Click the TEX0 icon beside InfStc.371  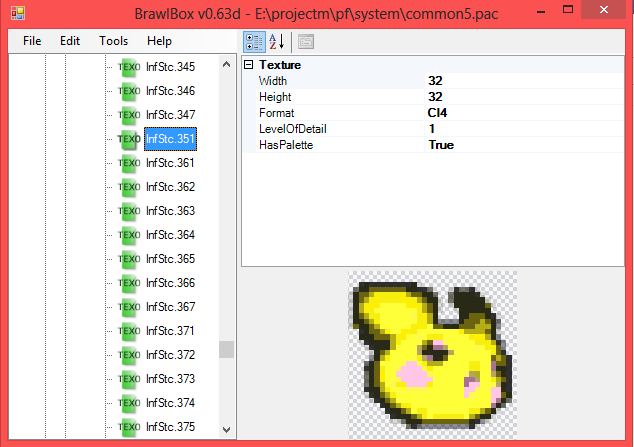[129, 331]
